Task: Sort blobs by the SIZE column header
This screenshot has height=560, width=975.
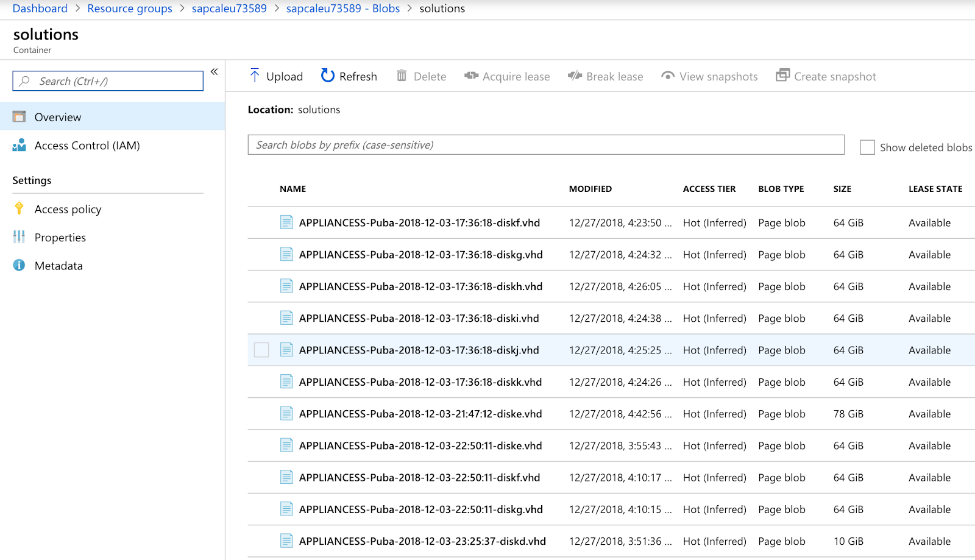Action: tap(842, 189)
